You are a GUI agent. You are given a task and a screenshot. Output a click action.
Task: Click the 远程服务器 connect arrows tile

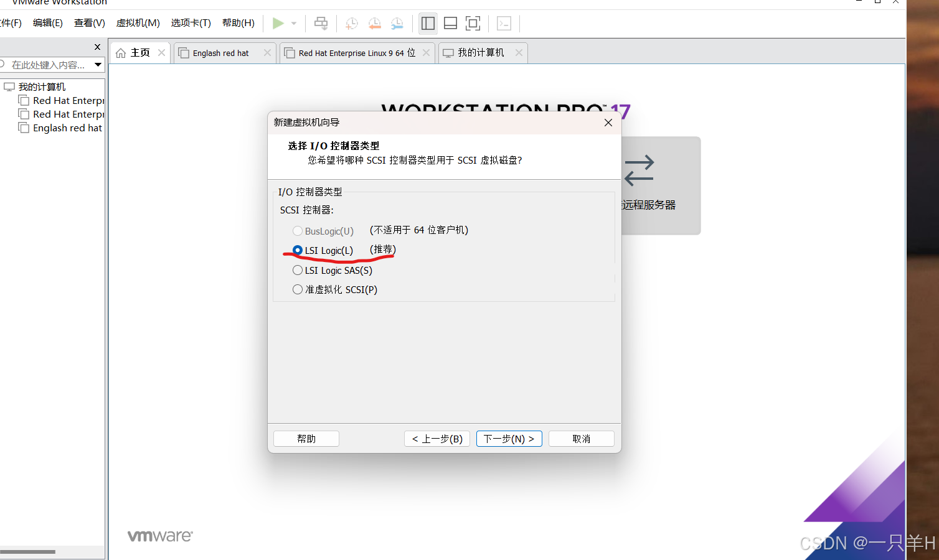point(660,185)
